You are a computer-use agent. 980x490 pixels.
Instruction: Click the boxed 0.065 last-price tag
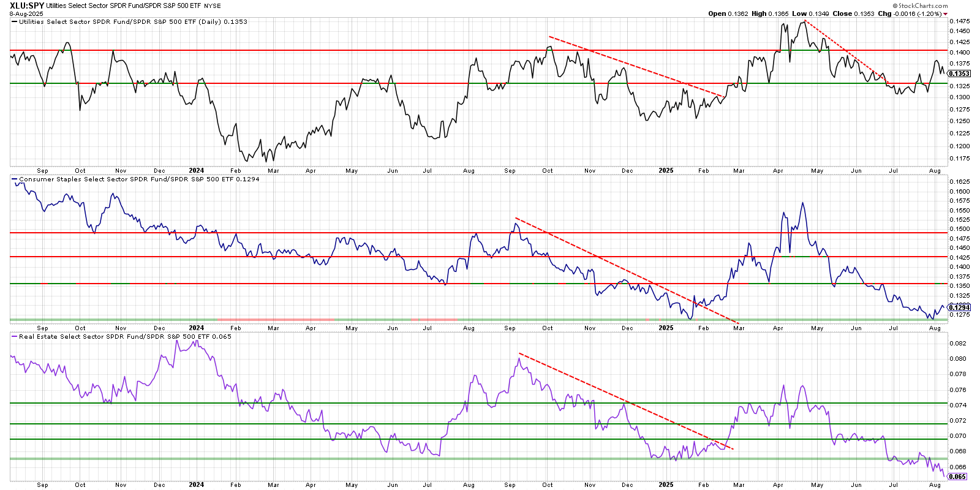pos(957,477)
